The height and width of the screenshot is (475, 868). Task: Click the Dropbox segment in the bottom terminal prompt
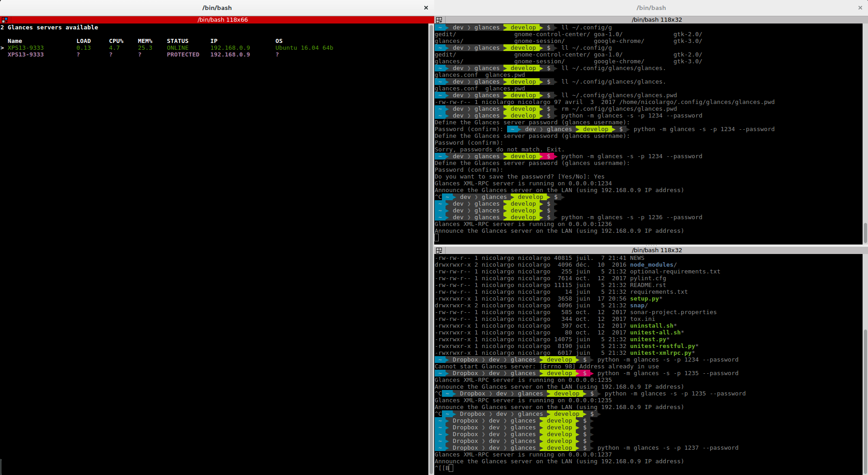tap(465, 447)
